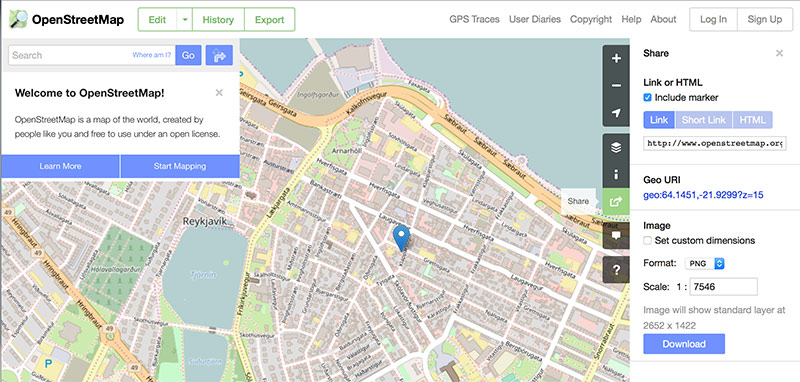Switch to the Short Link tab
The height and width of the screenshot is (382, 800).
(x=704, y=120)
